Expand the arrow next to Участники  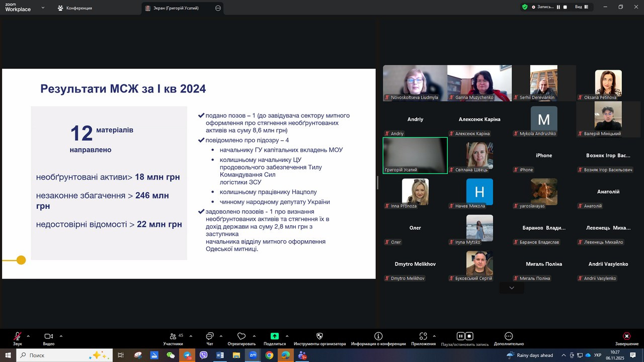(191, 336)
